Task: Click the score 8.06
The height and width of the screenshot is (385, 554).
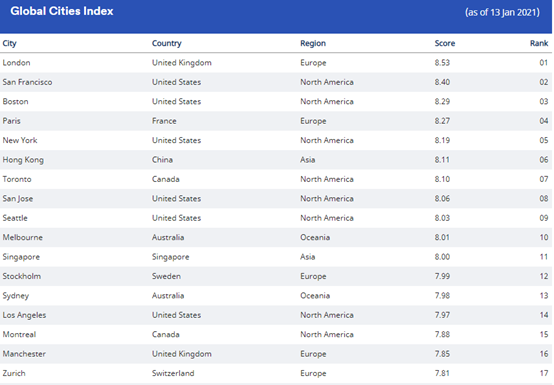Action: pyautogui.click(x=442, y=199)
